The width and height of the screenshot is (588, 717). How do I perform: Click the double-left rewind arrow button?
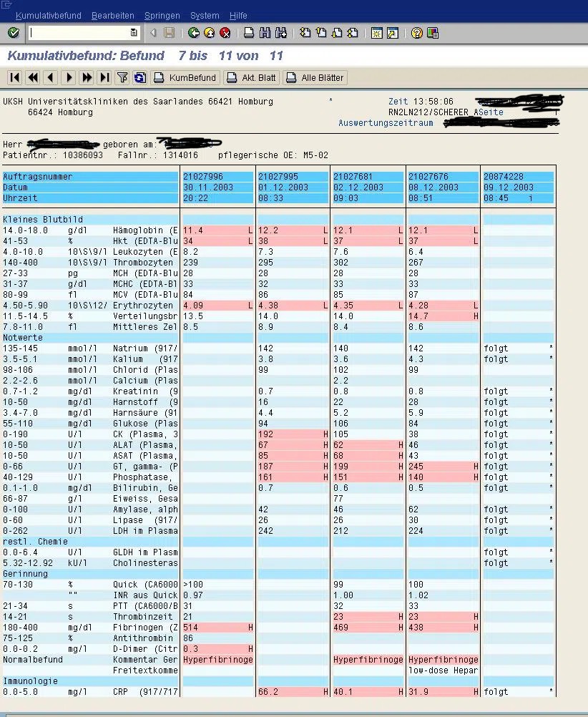33,78
